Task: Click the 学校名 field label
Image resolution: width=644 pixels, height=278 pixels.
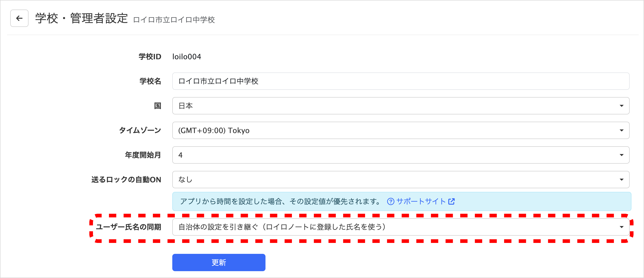Action: click(150, 81)
